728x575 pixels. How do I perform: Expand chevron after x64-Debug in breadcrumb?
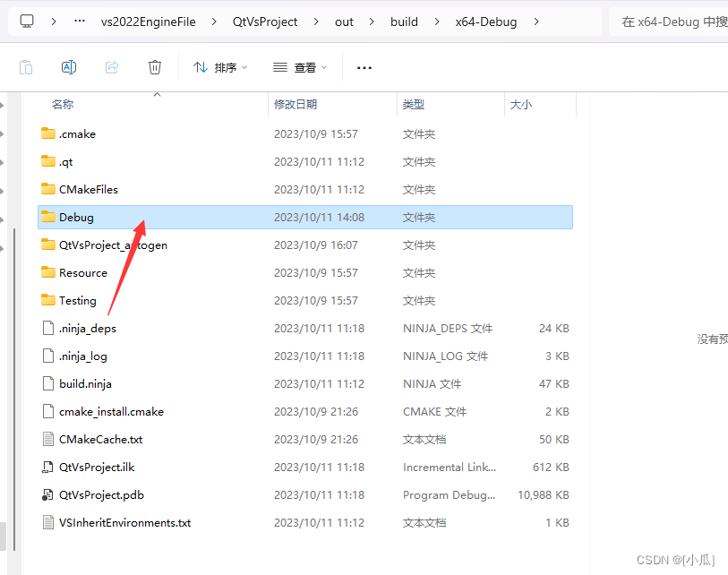(x=536, y=21)
